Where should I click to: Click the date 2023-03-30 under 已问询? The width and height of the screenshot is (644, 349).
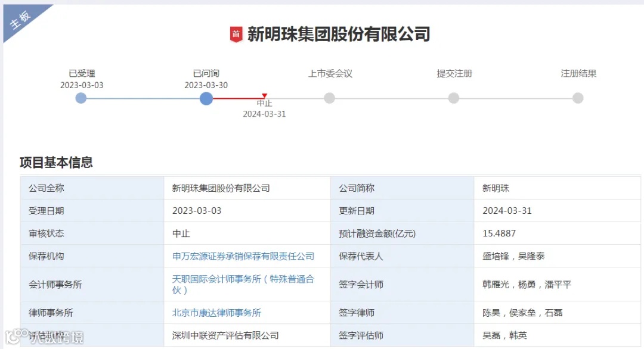(x=206, y=85)
